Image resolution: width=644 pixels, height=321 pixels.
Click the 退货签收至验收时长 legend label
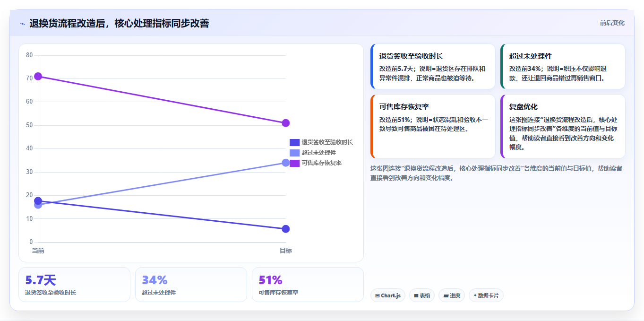click(x=327, y=142)
